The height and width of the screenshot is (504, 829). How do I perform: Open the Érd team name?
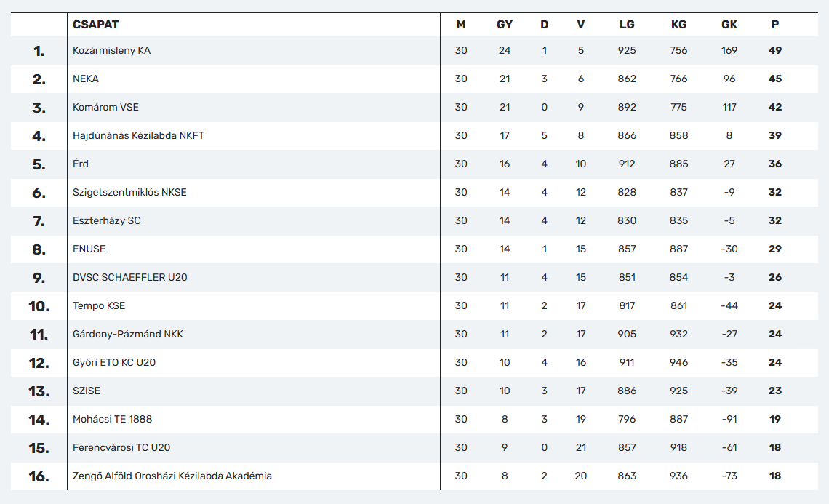[81, 164]
